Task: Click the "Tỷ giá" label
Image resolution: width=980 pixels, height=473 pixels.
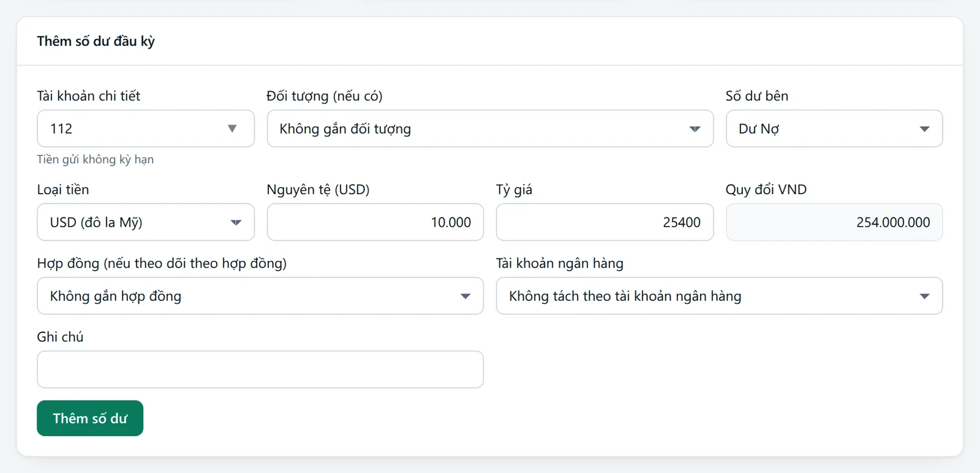Action: click(514, 190)
